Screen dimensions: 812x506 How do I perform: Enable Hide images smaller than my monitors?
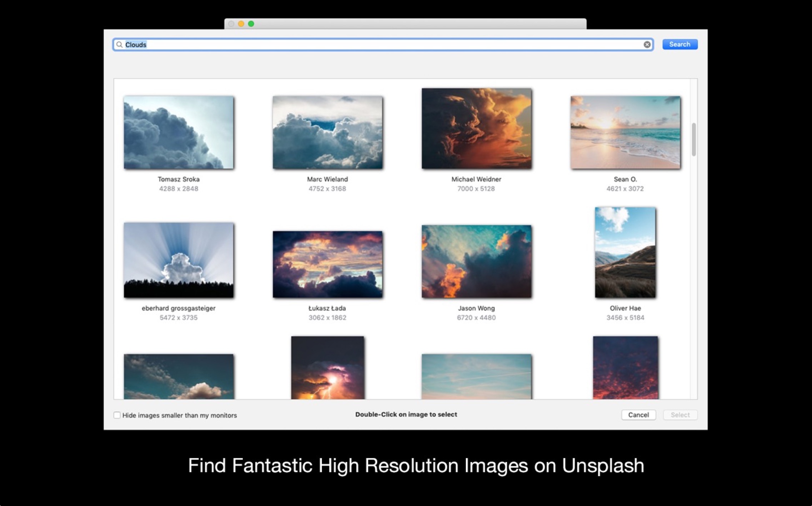pos(117,415)
